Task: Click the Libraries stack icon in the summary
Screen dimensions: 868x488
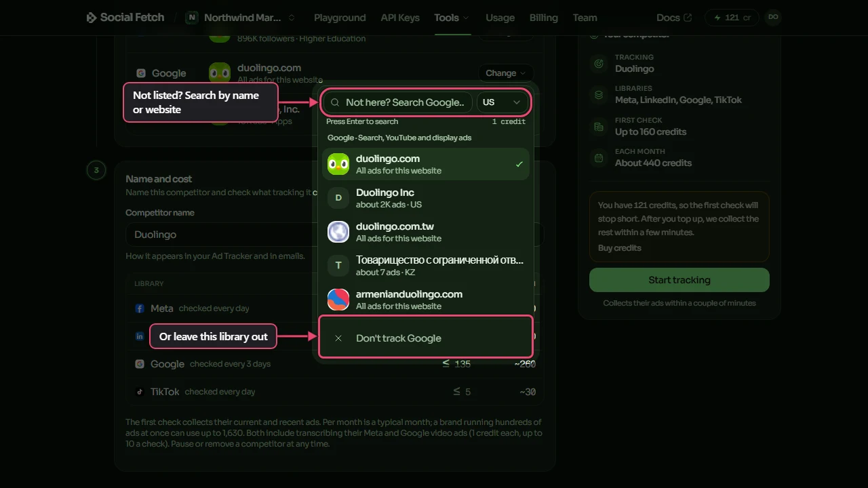Action: point(599,95)
